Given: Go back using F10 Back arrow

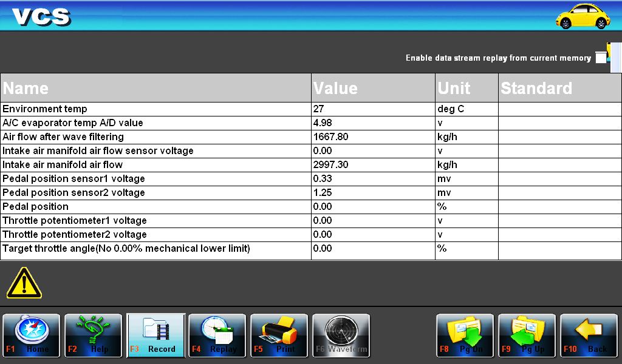Looking at the screenshot, I should click(589, 335).
